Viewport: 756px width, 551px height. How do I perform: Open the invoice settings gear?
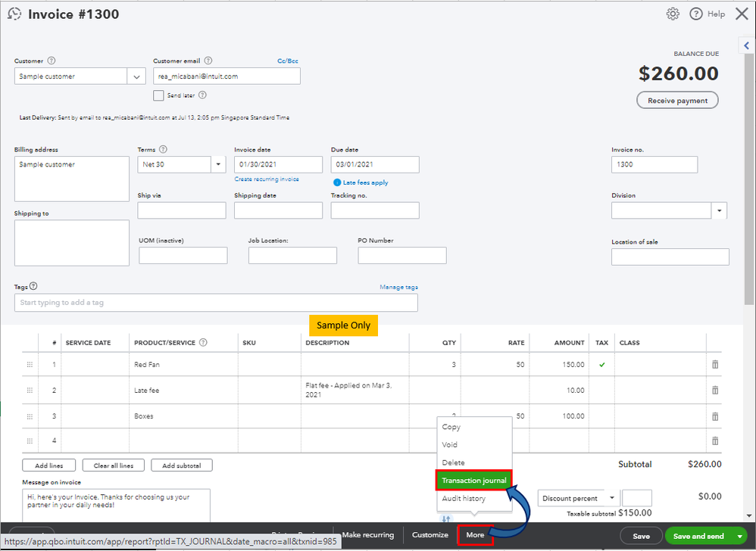[x=673, y=14]
